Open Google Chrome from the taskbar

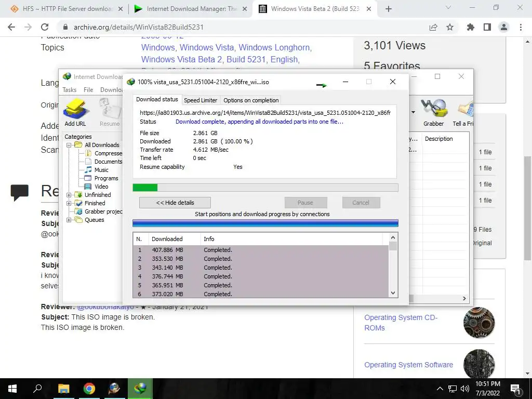point(89,389)
